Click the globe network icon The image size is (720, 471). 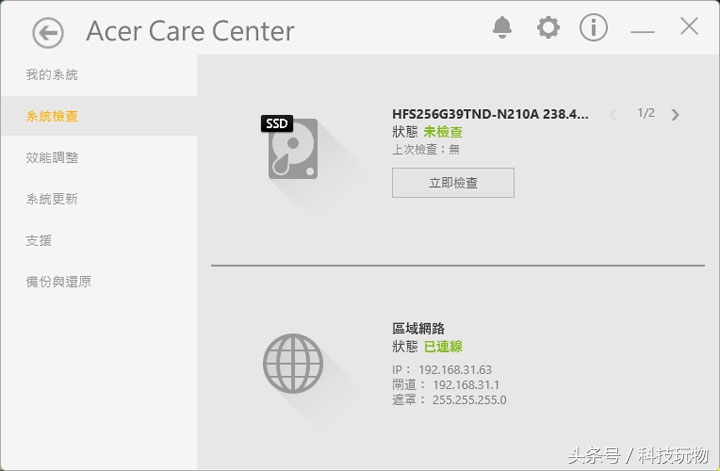click(x=293, y=363)
